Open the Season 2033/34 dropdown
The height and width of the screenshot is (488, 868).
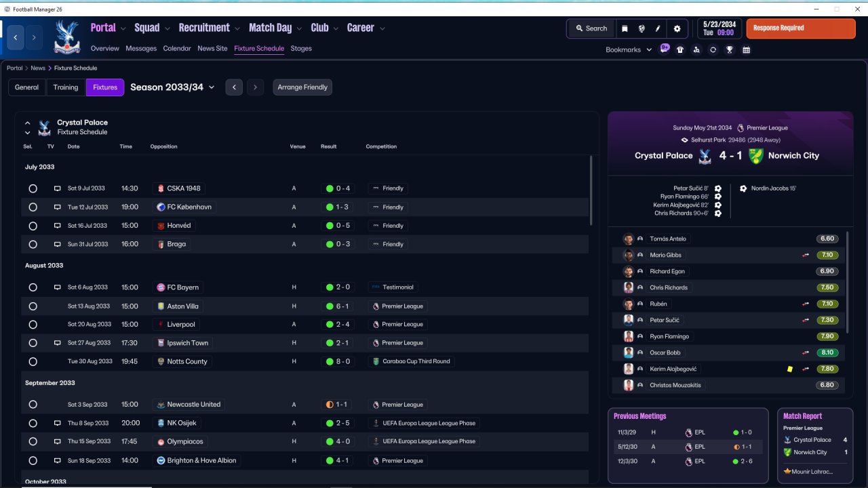(x=172, y=87)
